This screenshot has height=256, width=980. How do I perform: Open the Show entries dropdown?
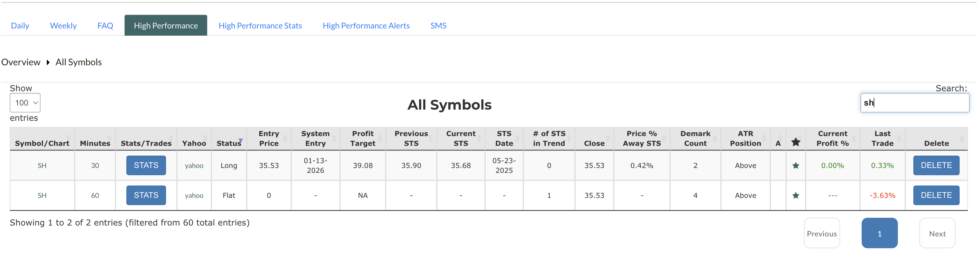pos(25,103)
